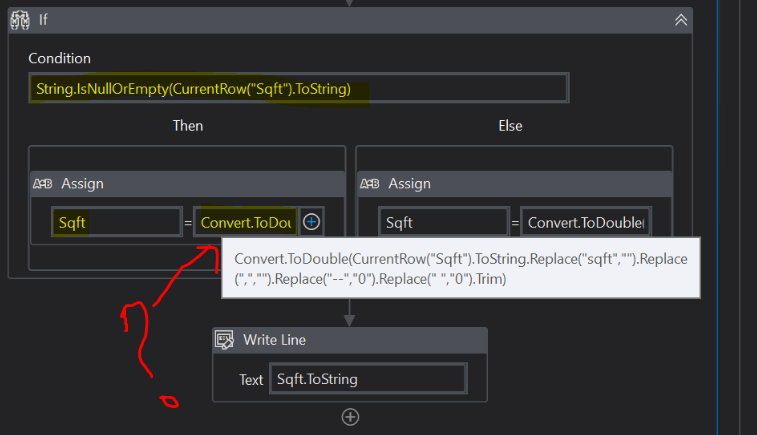
Task: Select the Else branch label
Action: tap(510, 126)
